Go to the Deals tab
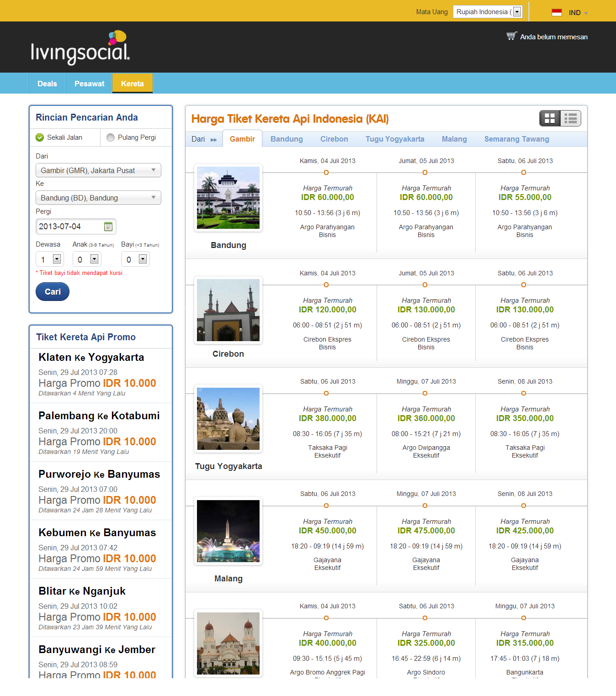The height and width of the screenshot is (696, 616). tap(47, 84)
